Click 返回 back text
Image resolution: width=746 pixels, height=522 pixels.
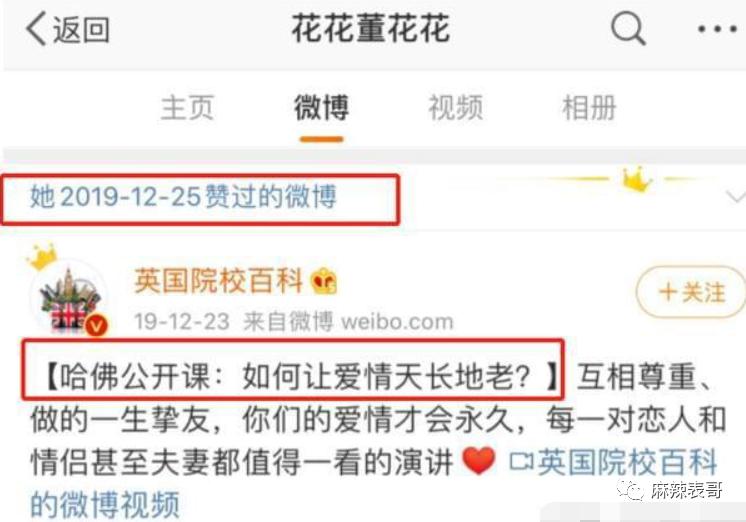coord(81,29)
